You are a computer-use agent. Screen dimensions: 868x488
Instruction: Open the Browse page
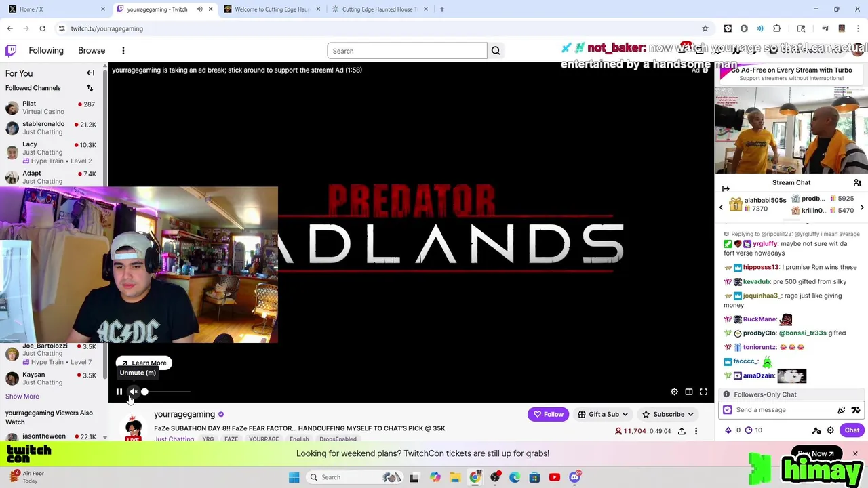92,51
